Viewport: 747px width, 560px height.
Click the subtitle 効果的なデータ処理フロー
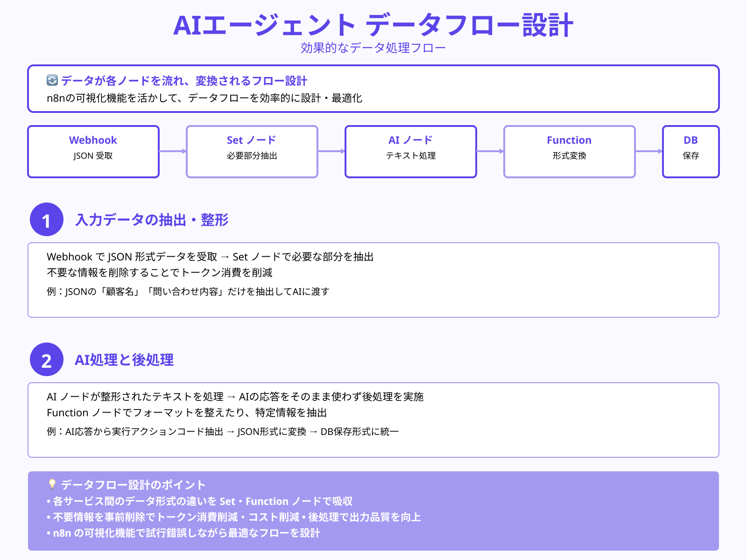[373, 47]
